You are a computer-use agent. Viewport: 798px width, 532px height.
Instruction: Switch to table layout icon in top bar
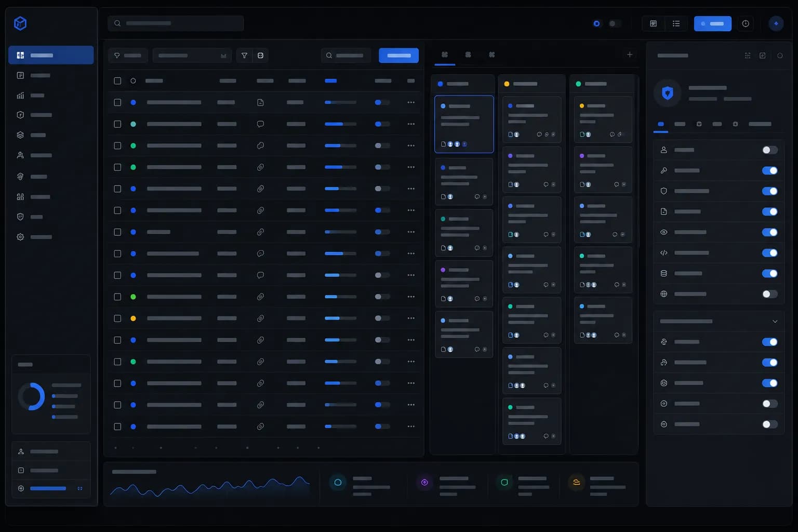pyautogui.click(x=654, y=23)
